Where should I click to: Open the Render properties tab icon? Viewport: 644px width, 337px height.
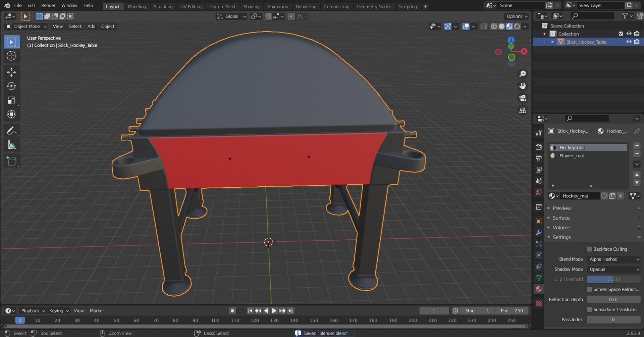(x=539, y=147)
